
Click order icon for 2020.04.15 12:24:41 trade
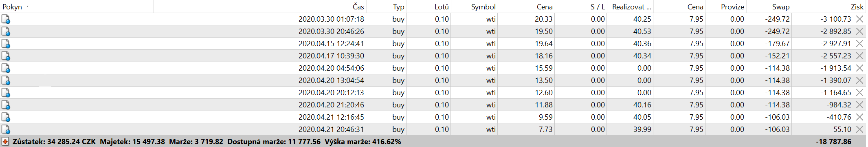(6, 44)
